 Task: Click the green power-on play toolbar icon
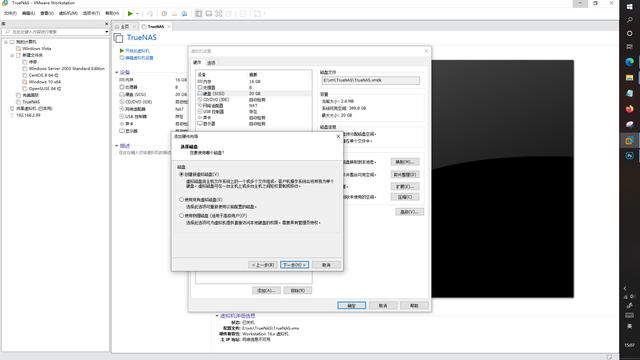pos(130,13)
